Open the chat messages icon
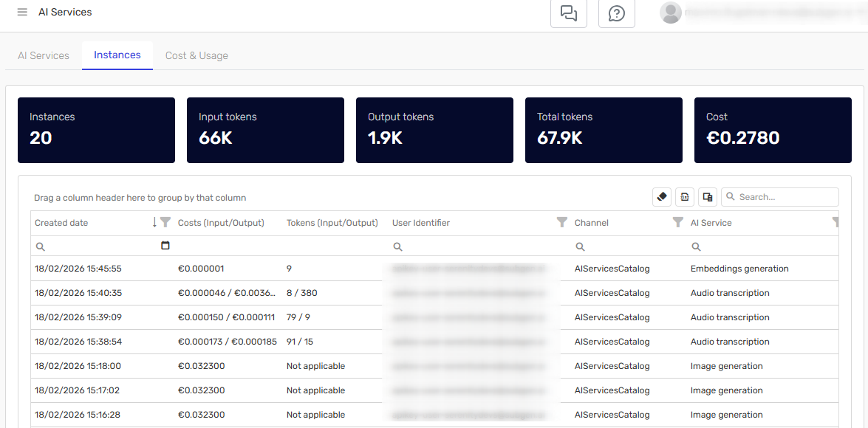 tap(568, 13)
